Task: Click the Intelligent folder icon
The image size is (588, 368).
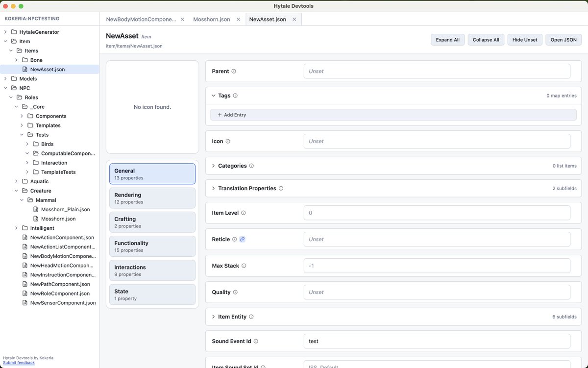Action: [x=25, y=228]
